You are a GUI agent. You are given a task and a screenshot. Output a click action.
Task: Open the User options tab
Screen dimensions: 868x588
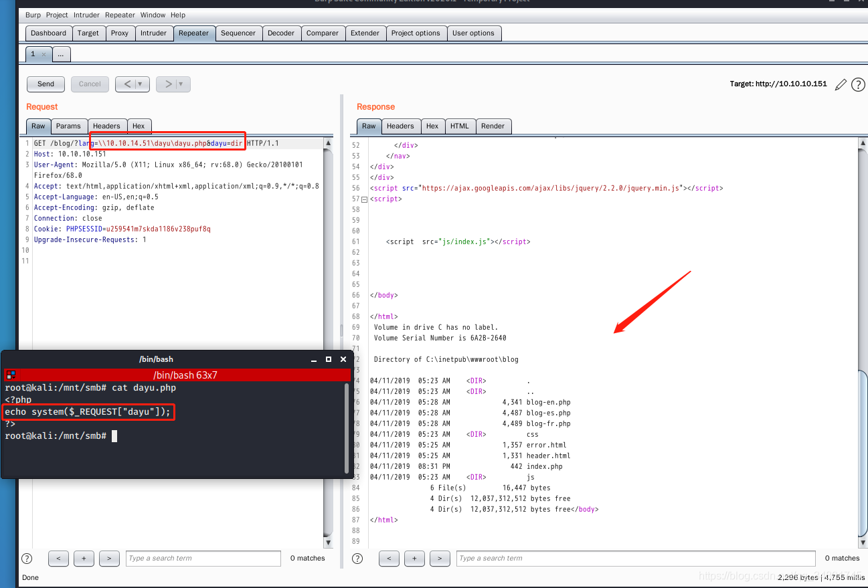coord(473,33)
